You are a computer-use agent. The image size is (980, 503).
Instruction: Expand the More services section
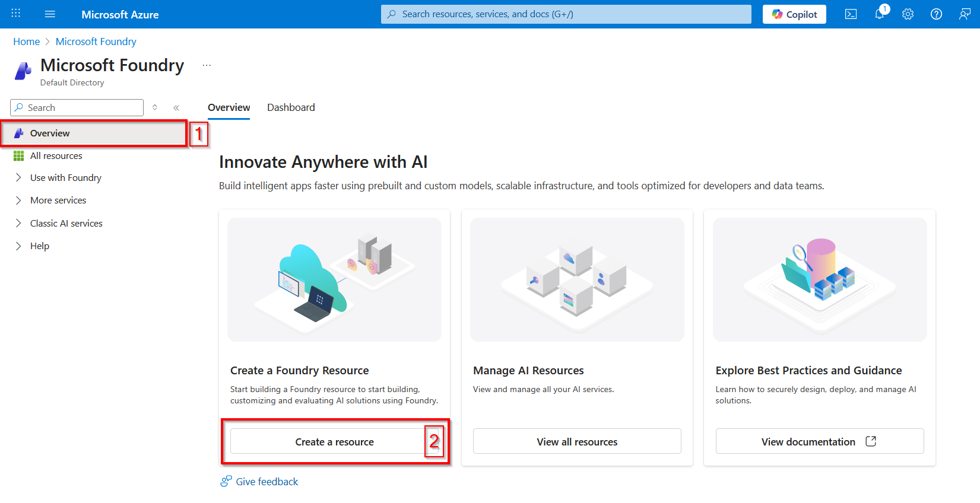(58, 200)
